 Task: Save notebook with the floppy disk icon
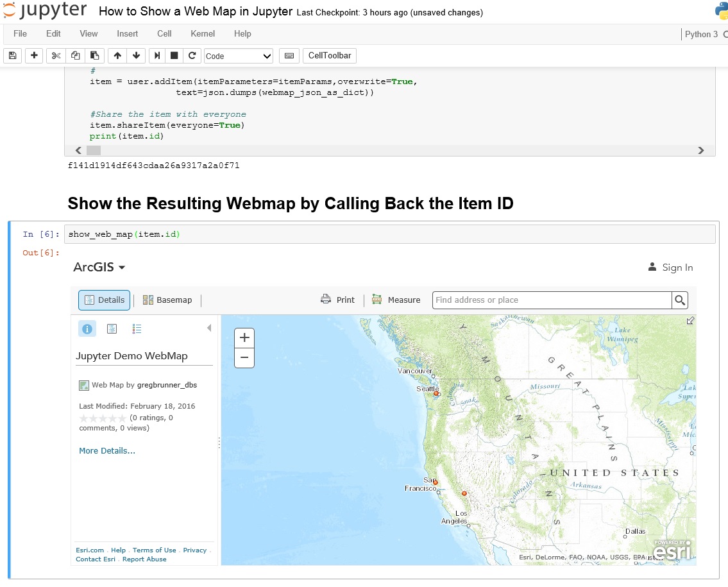pos(13,56)
